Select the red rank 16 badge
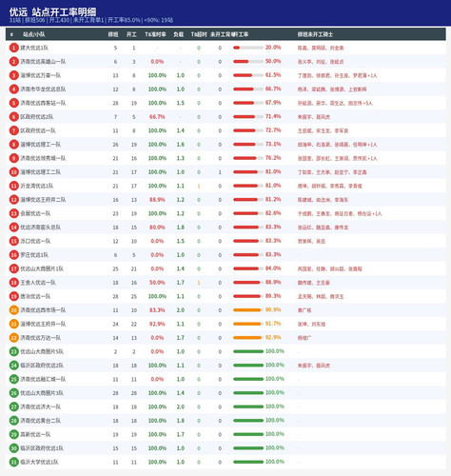The image size is (451, 476). point(13,255)
